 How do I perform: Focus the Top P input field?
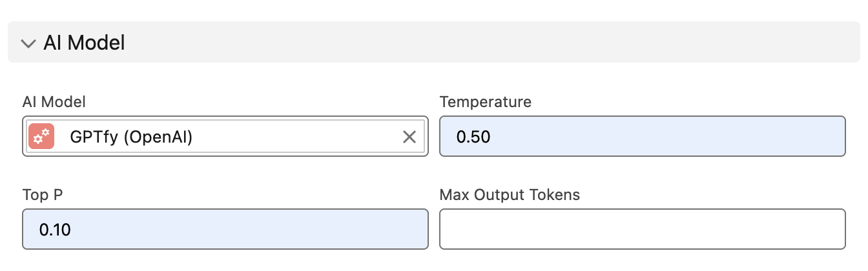coord(225,229)
